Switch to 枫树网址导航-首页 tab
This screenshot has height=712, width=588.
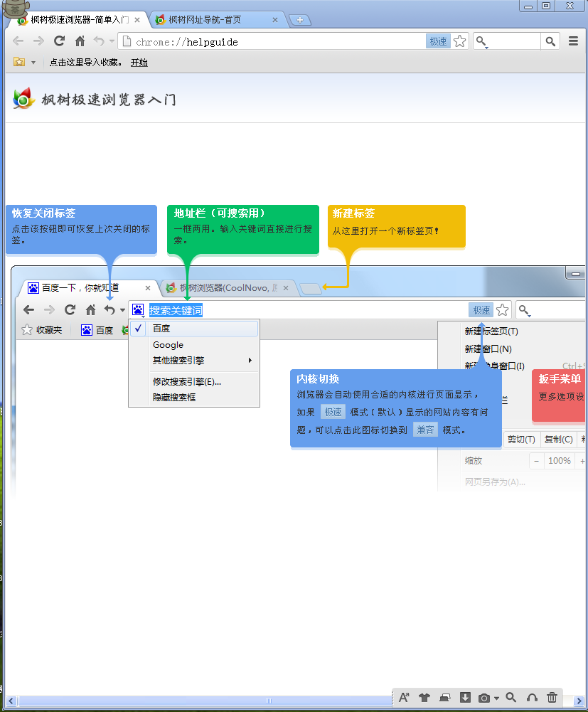coord(213,20)
